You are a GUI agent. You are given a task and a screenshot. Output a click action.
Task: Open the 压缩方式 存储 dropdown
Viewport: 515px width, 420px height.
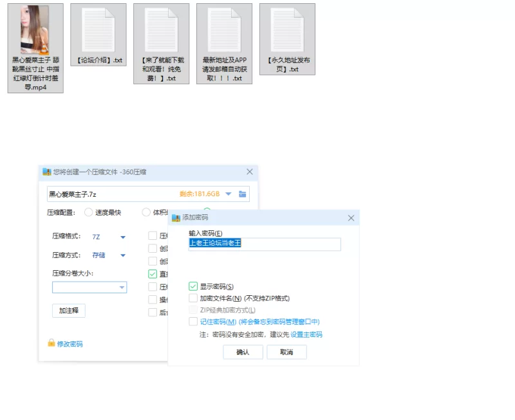tap(122, 255)
